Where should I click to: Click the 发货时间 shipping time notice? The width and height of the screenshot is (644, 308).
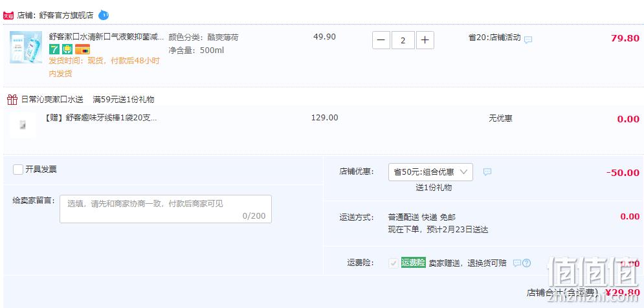tap(104, 67)
